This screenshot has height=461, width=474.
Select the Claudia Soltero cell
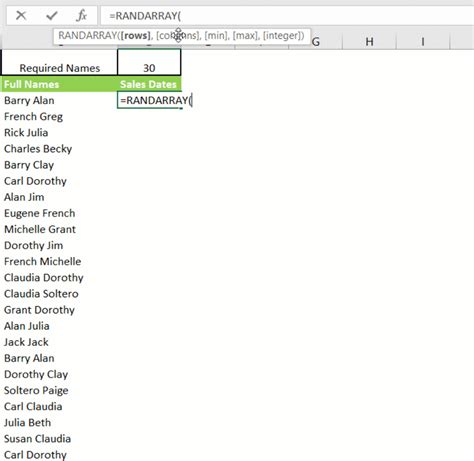[59, 294]
